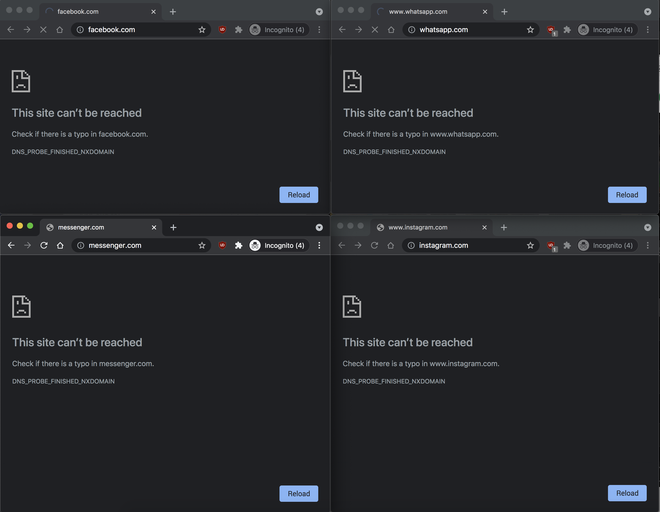Go to home page in the instagram.com window
Viewport: 660px width, 512px height.
pyautogui.click(x=390, y=245)
